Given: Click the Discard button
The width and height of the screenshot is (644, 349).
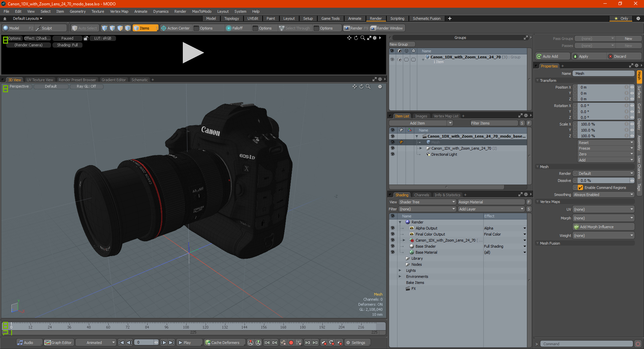Looking at the screenshot, I should point(625,56).
